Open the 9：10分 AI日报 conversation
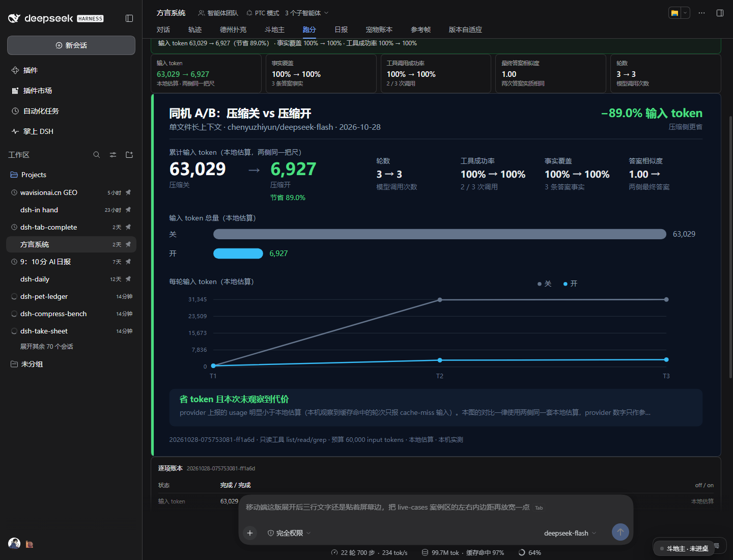The width and height of the screenshot is (733, 560). pyautogui.click(x=71, y=262)
